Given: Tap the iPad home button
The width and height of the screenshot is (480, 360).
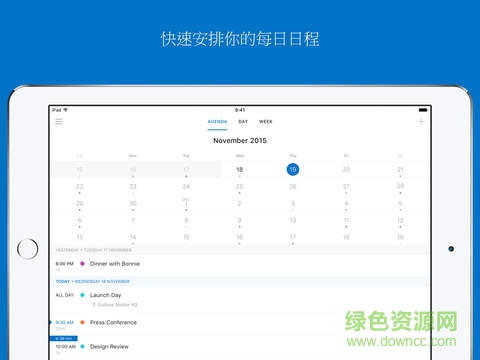Looking at the screenshot, I should pyautogui.click(x=28, y=249).
